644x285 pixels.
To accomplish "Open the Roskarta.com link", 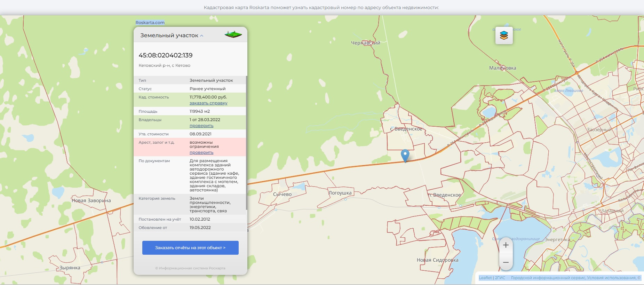I will point(150,23).
